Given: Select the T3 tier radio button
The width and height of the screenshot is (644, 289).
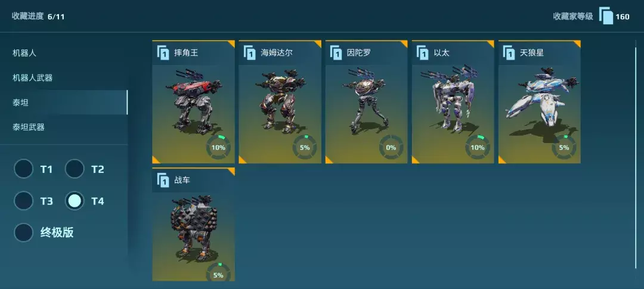Looking at the screenshot, I should [23, 201].
